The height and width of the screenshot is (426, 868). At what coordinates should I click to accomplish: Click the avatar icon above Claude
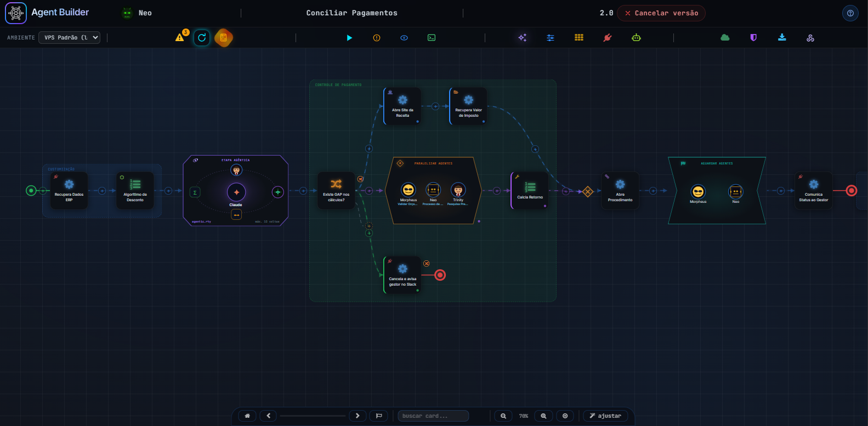(x=236, y=171)
